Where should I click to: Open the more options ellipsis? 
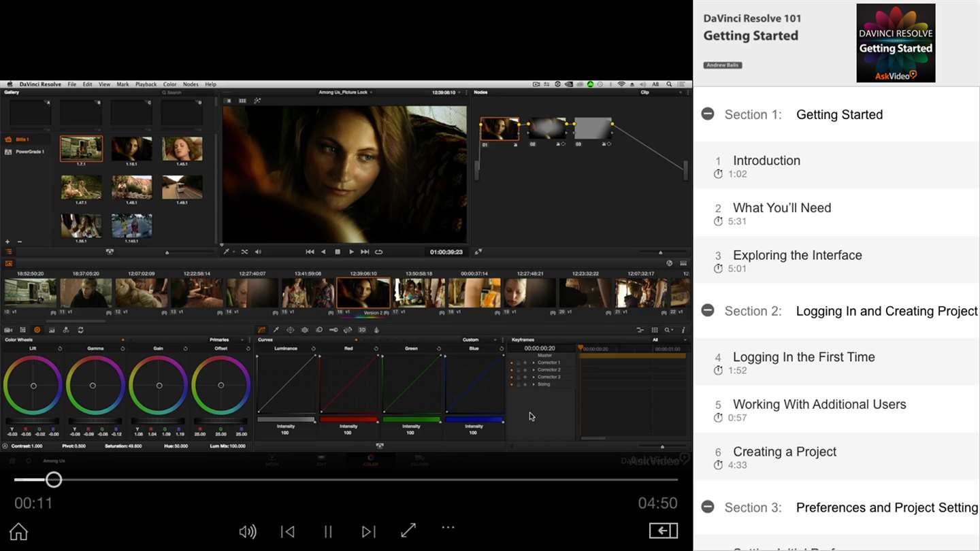[448, 527]
